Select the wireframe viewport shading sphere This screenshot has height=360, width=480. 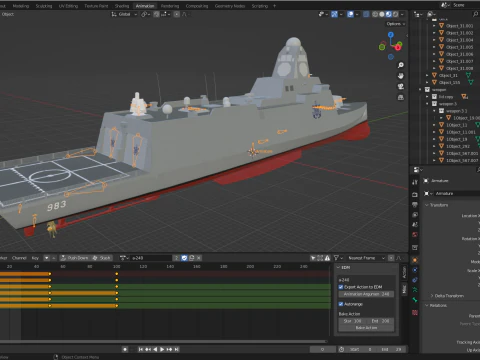point(375,14)
